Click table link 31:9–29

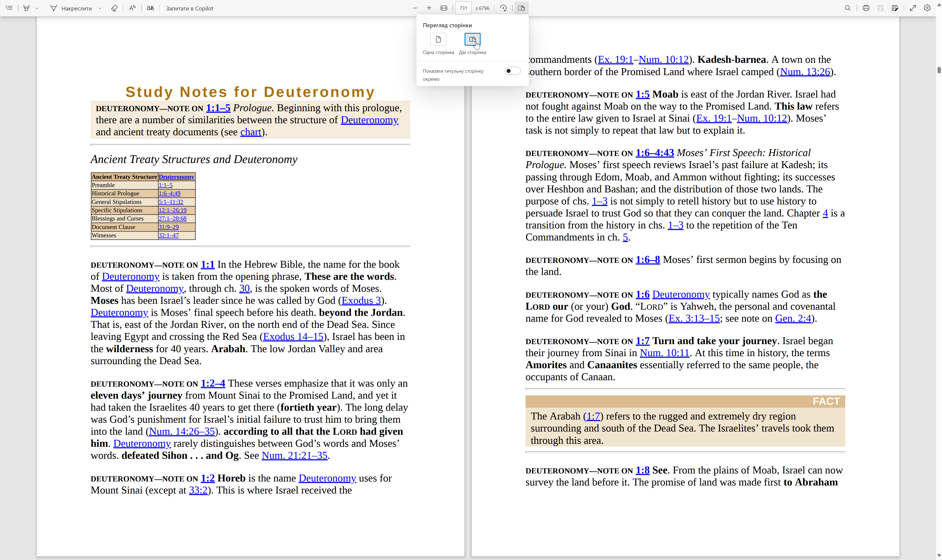point(168,227)
